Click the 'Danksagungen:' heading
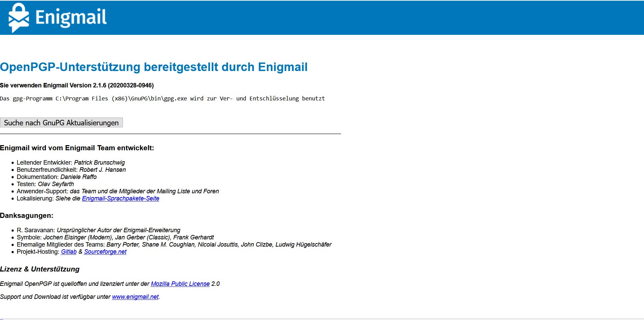 click(x=27, y=215)
